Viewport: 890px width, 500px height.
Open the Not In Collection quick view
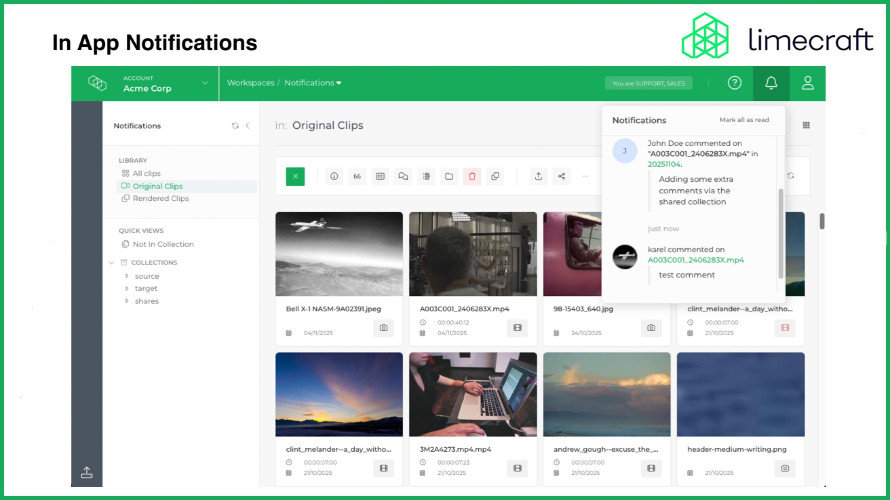tap(163, 245)
